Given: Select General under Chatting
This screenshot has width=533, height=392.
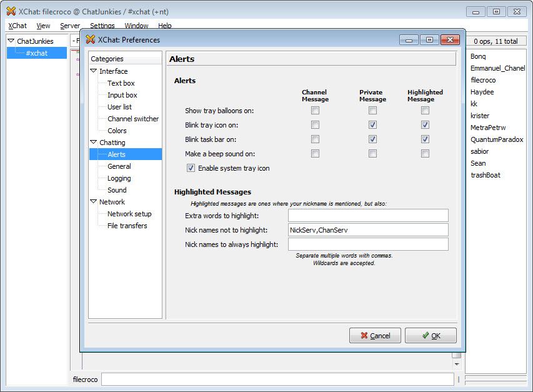Looking at the screenshot, I should [119, 166].
